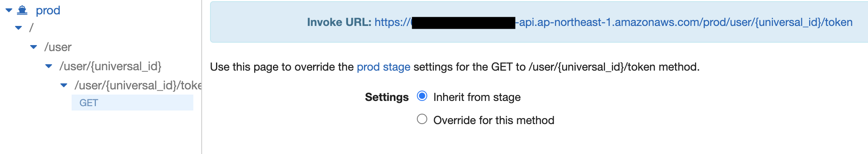Follow the prod stage link

click(383, 67)
